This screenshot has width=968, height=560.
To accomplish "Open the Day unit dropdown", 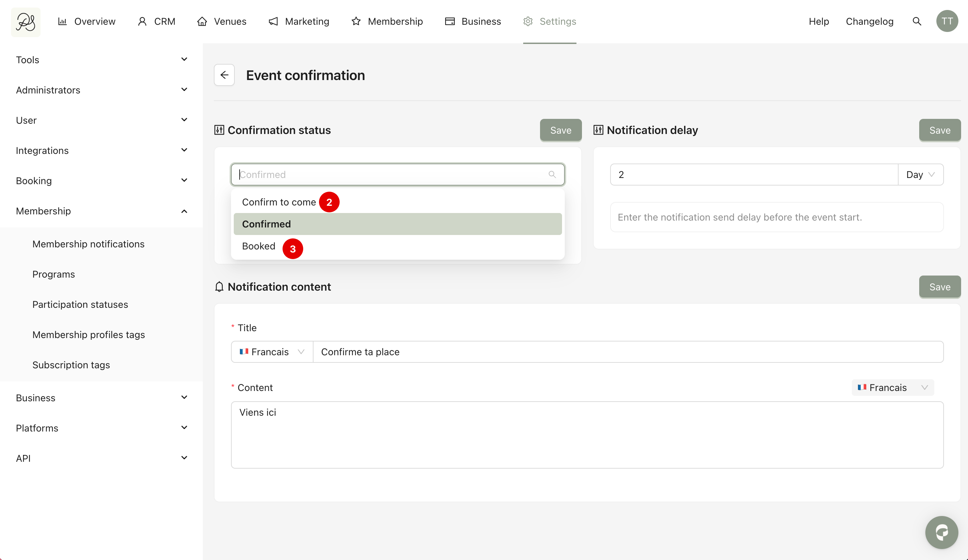I will (920, 175).
